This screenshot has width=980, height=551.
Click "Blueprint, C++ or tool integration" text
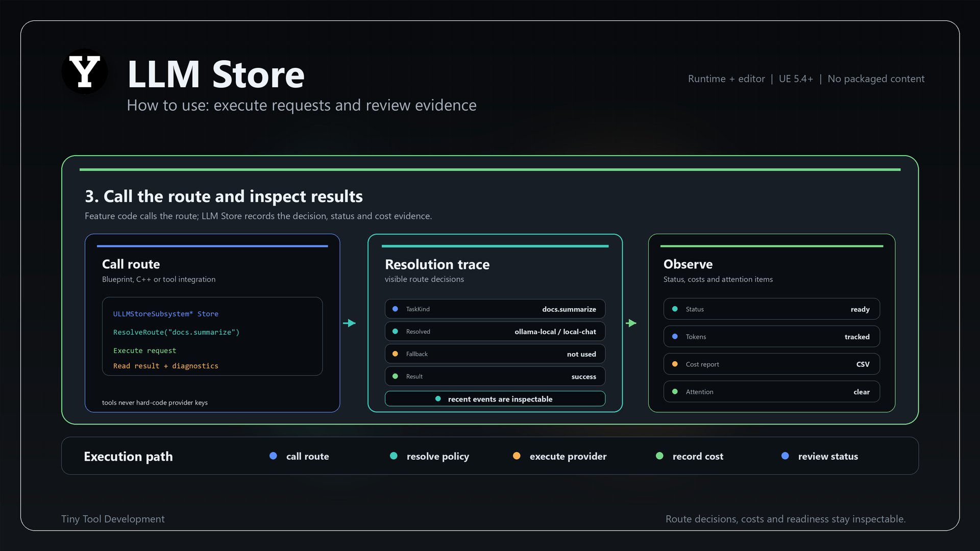click(x=159, y=279)
